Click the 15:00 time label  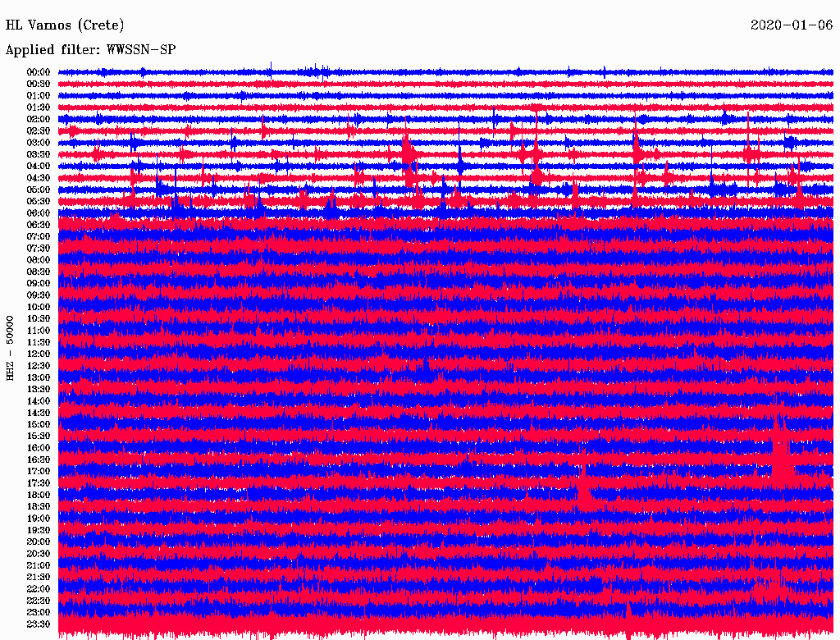[39, 424]
